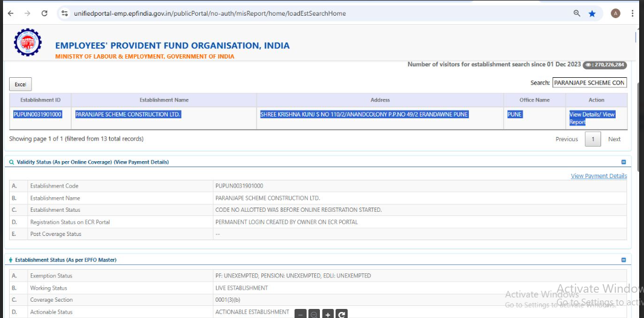This screenshot has width=644, height=318.
Task: Go to Next page of results
Action: pos(614,139)
